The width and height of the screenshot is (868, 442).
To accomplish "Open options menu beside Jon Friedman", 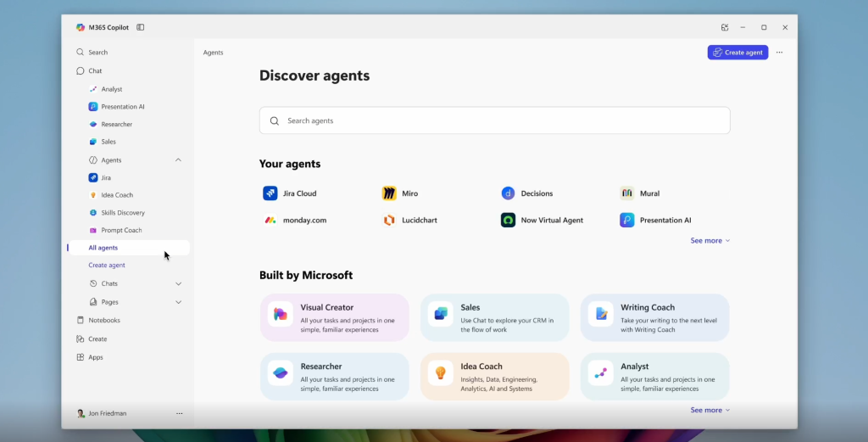I will tap(180, 413).
